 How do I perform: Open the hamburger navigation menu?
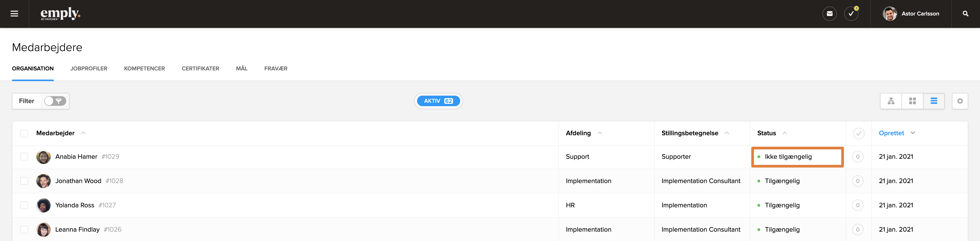pyautogui.click(x=15, y=14)
